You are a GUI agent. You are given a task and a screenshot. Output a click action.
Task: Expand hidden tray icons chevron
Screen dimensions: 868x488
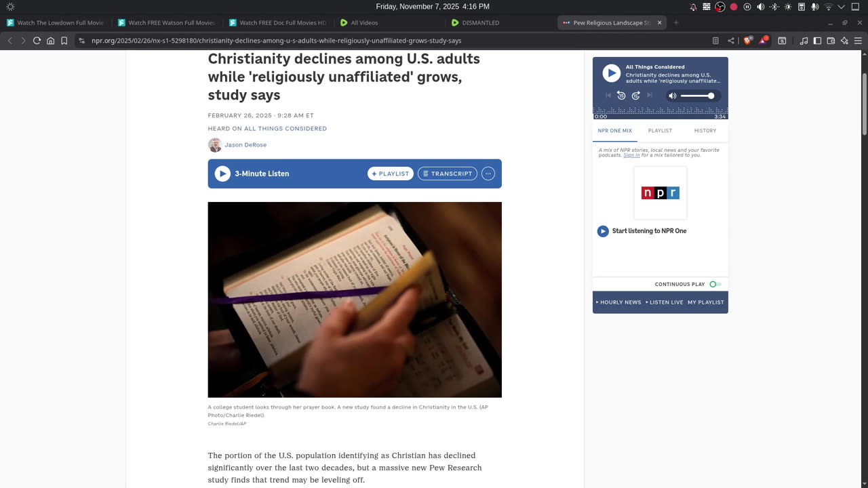coord(842,7)
